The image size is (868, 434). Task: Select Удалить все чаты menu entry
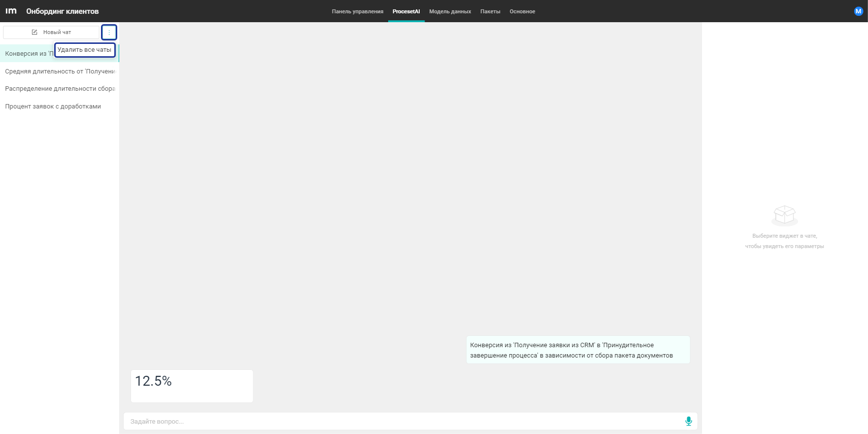(85, 50)
